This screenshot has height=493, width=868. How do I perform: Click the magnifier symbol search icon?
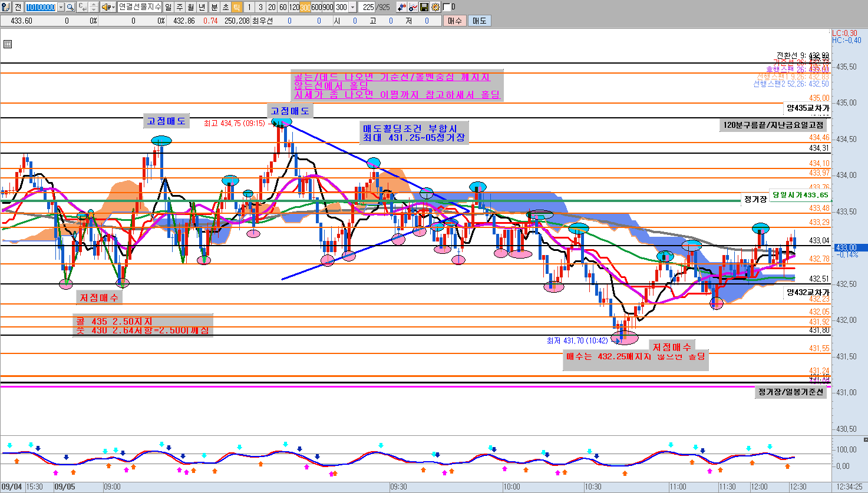pyautogui.click(x=70, y=7)
